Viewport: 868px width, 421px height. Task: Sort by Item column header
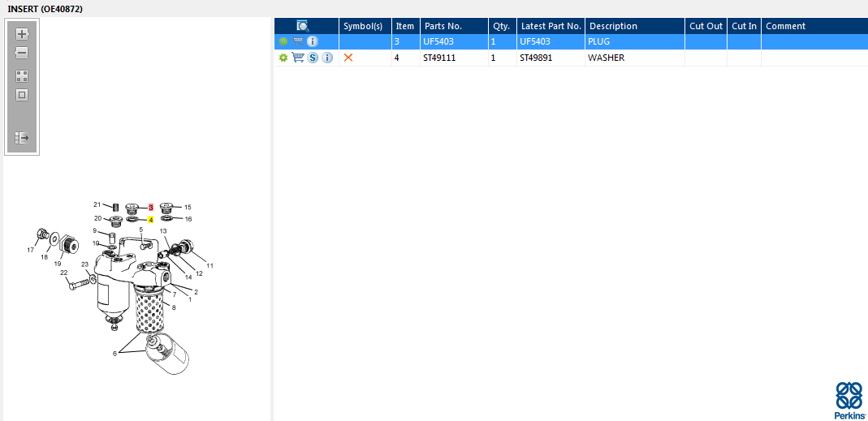coord(405,26)
